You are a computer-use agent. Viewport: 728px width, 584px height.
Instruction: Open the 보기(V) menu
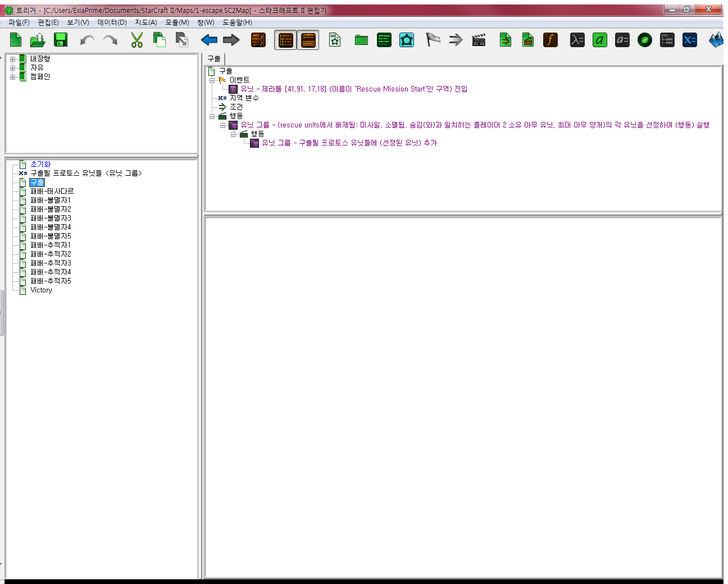click(78, 22)
